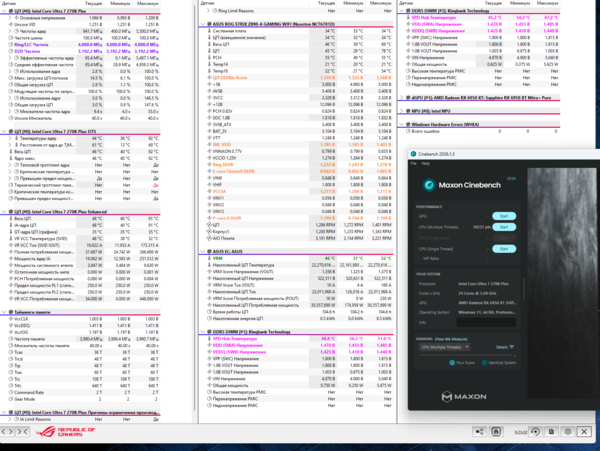The image size is (600, 451).
Task: Start the Cinebench GPU benchmark
Action: click(x=504, y=216)
